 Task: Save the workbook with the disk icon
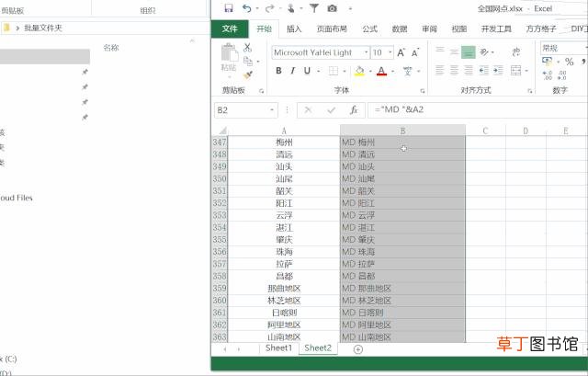(229, 8)
